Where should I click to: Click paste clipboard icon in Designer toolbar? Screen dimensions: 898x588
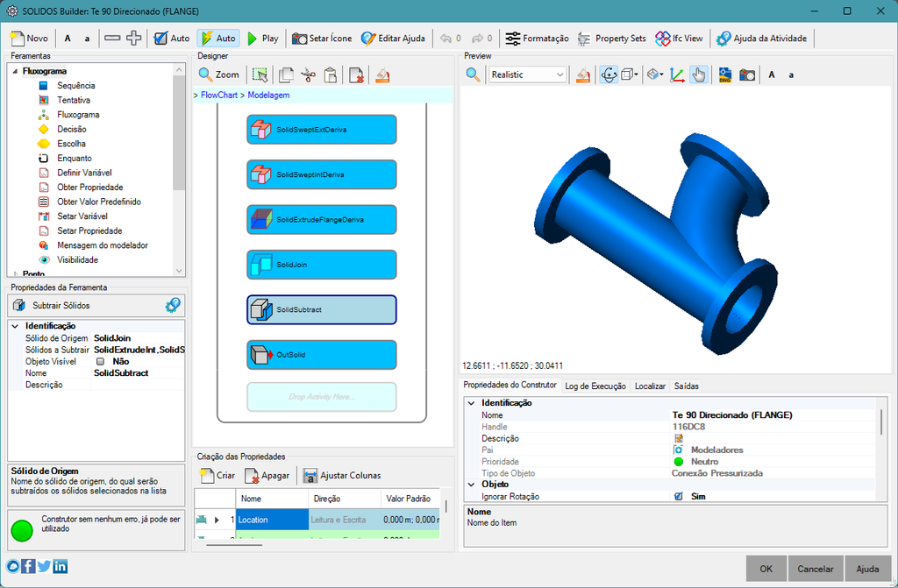(x=330, y=75)
